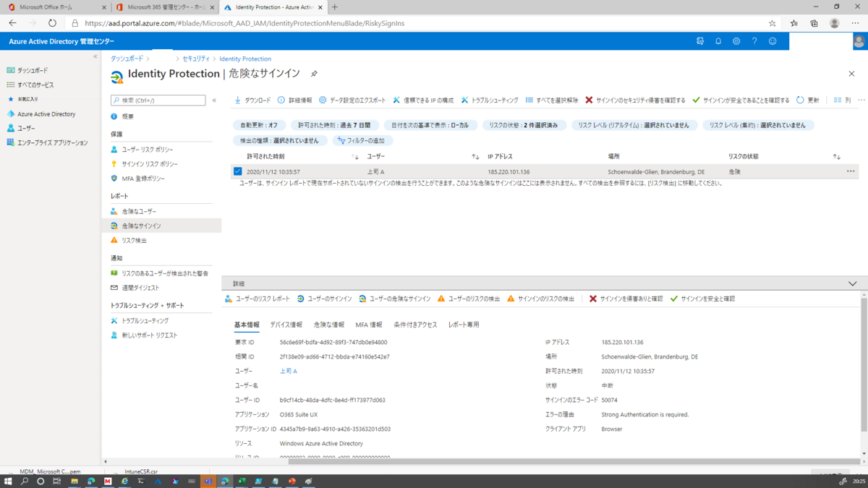Collapse the Identity Protection menu pane
Viewport: 868px width, 488px height.
(x=214, y=100)
